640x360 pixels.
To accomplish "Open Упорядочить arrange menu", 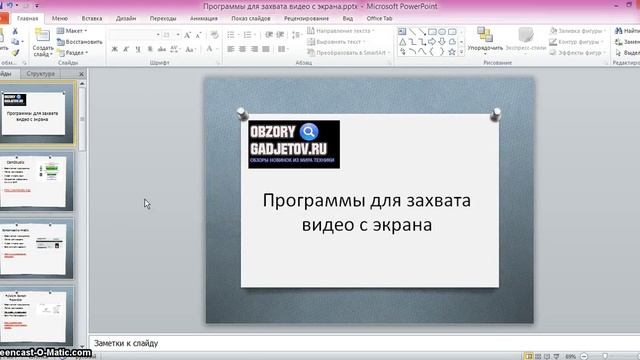I will coord(485,41).
